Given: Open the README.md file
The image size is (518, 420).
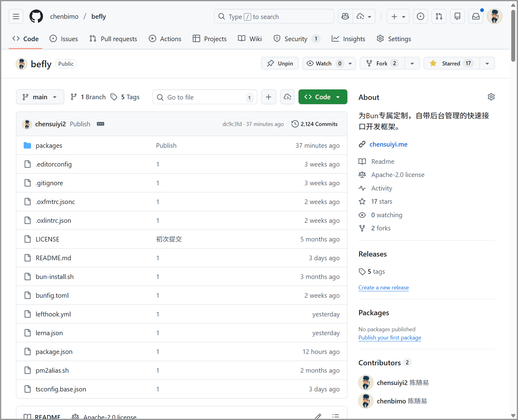Looking at the screenshot, I should [53, 258].
